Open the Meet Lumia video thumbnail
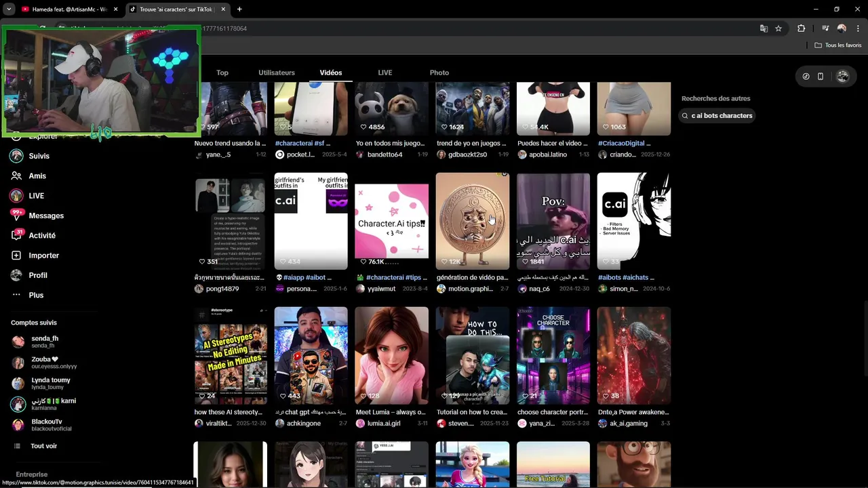Screen dimensions: 868x488 coord(391,356)
